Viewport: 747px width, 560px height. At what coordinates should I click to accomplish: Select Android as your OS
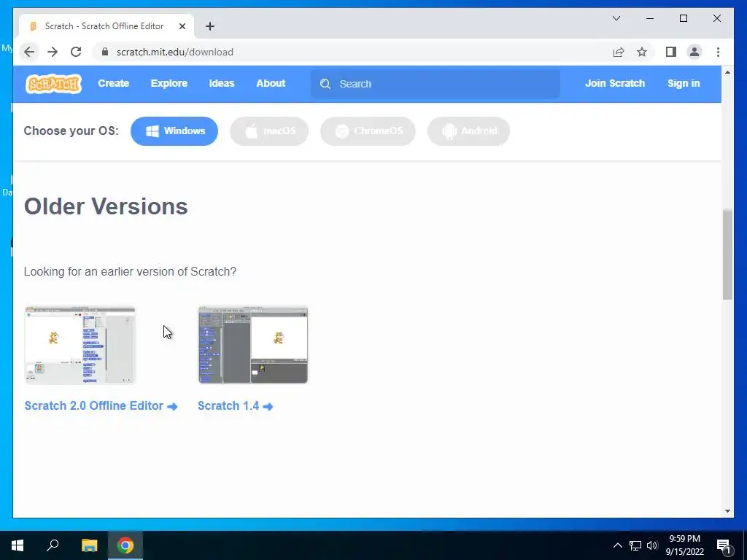(x=468, y=131)
